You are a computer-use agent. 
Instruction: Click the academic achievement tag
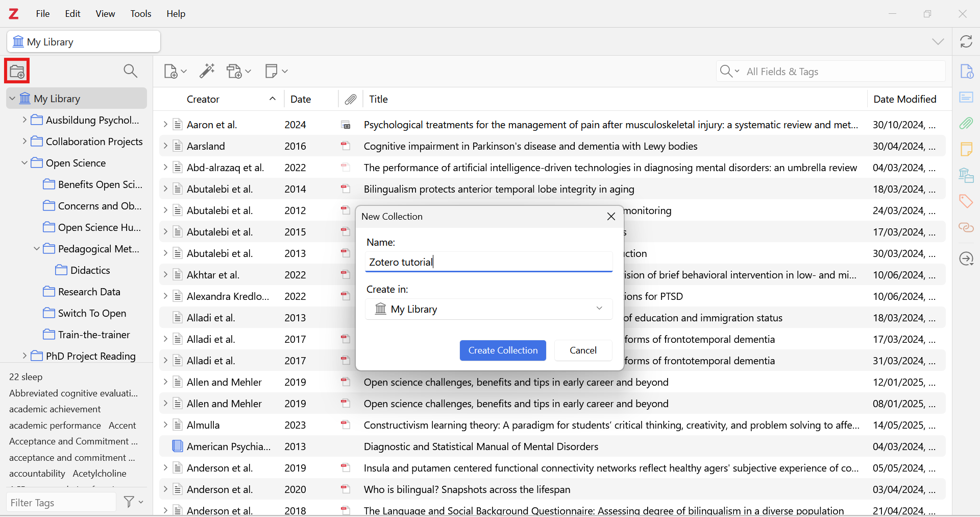tap(55, 409)
